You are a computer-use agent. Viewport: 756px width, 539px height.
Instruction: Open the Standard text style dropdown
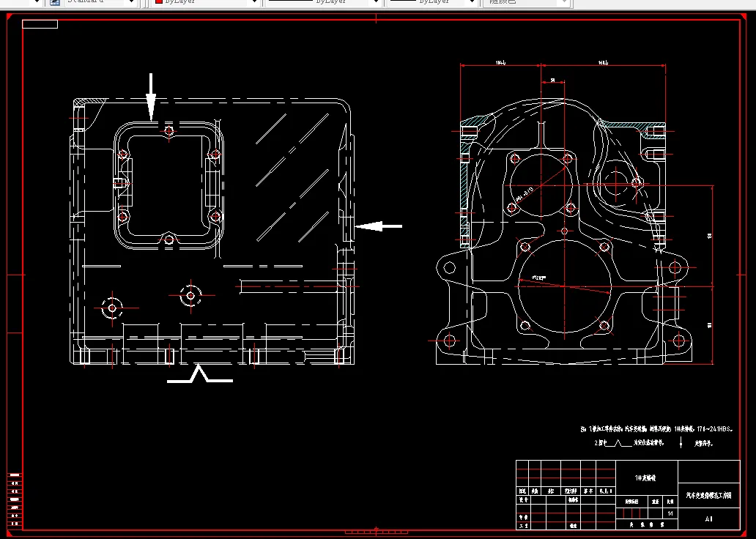100,2
